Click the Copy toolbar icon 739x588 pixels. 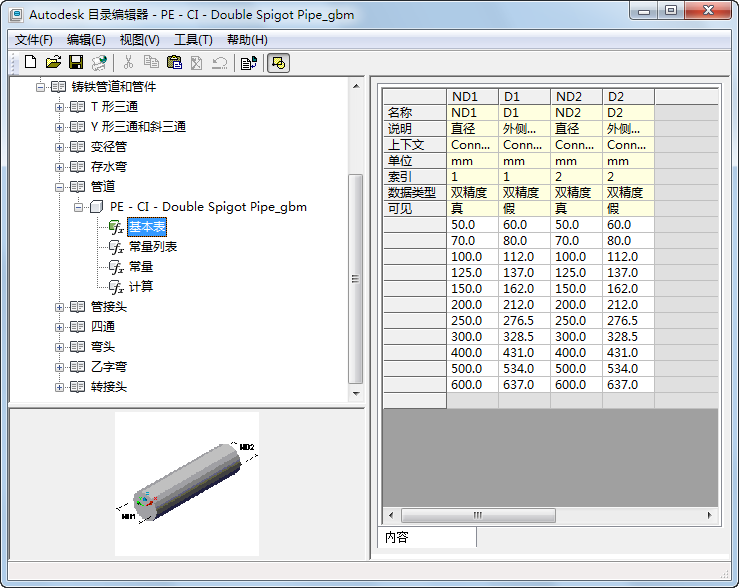(x=151, y=62)
